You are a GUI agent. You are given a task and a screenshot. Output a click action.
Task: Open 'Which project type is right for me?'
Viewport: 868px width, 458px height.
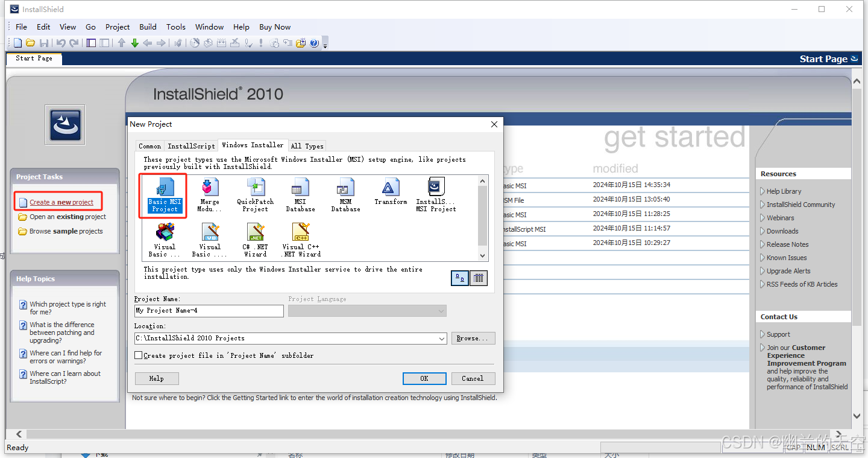tap(68, 308)
